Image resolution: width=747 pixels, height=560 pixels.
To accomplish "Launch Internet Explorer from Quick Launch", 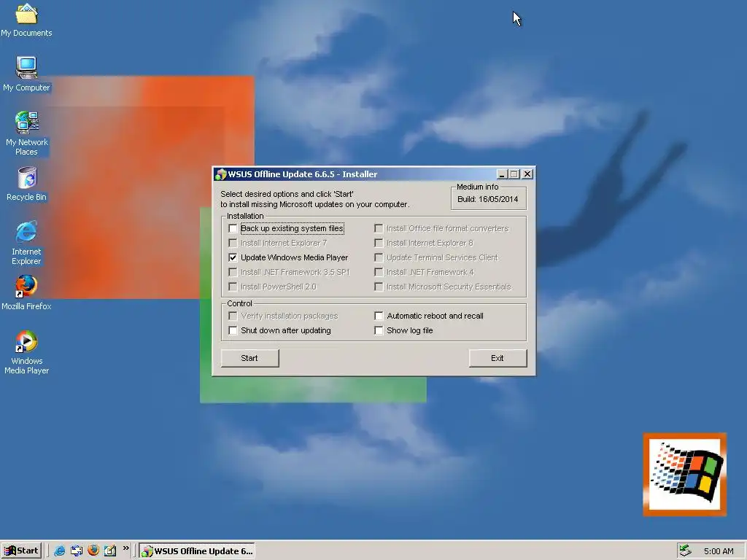I will (60, 551).
